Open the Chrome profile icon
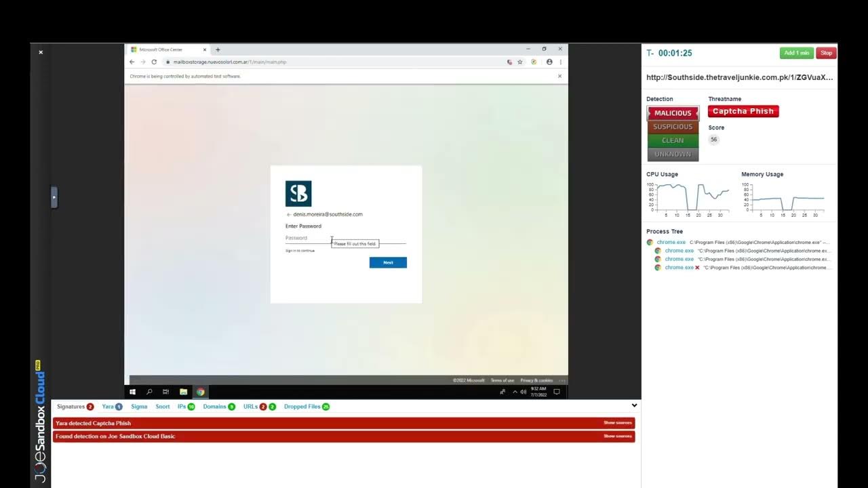 pyautogui.click(x=549, y=62)
